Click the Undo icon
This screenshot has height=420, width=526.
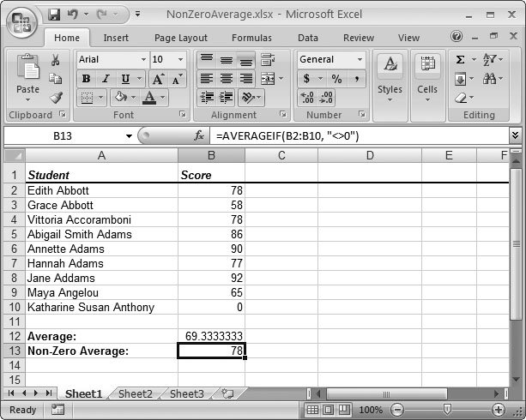72,15
